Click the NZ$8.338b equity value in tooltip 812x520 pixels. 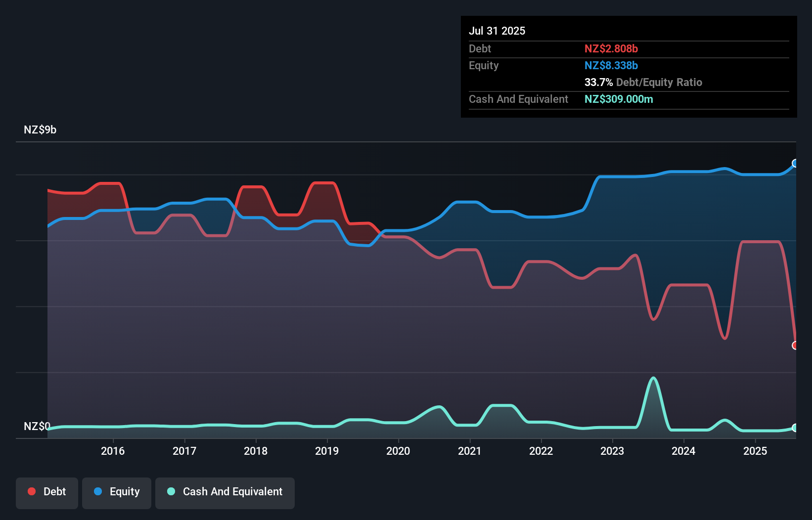(611, 65)
